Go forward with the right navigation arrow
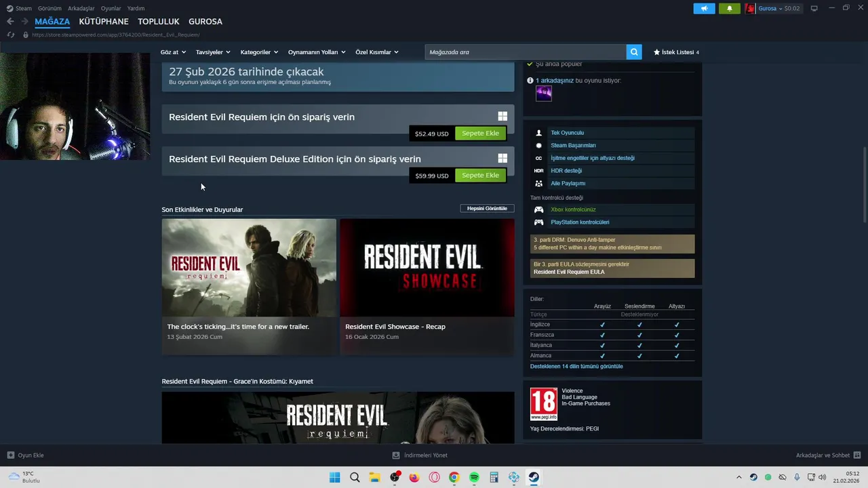This screenshot has height=488, width=868. coord(24,22)
